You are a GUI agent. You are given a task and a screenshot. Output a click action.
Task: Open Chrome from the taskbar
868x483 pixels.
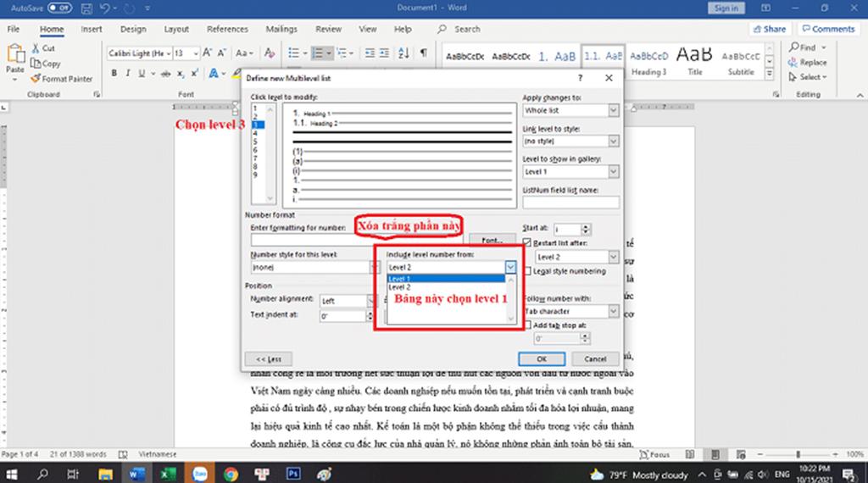(x=231, y=475)
